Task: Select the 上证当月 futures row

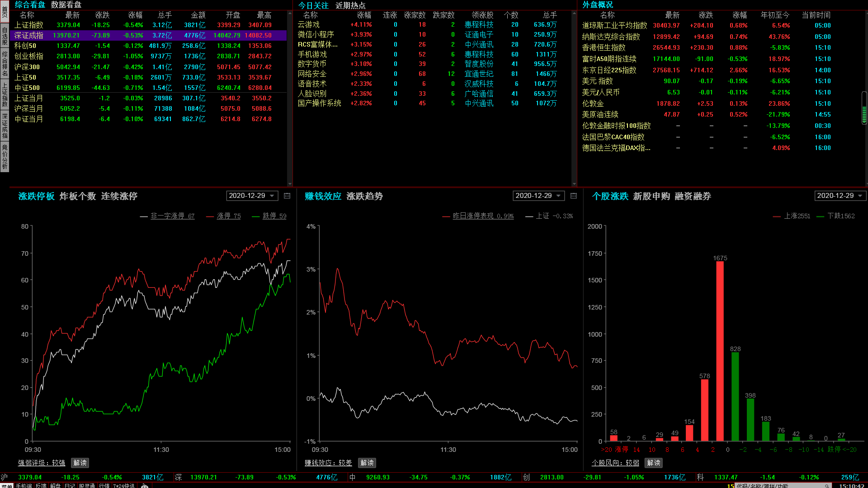Action: [x=148, y=98]
